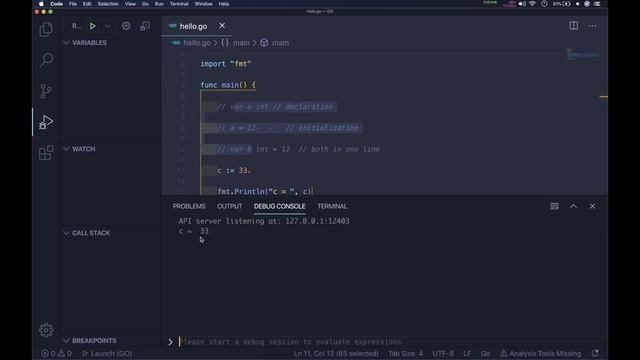Viewport: 640px width, 360px height.
Task: Open the Edit menu
Action: tap(87, 4)
